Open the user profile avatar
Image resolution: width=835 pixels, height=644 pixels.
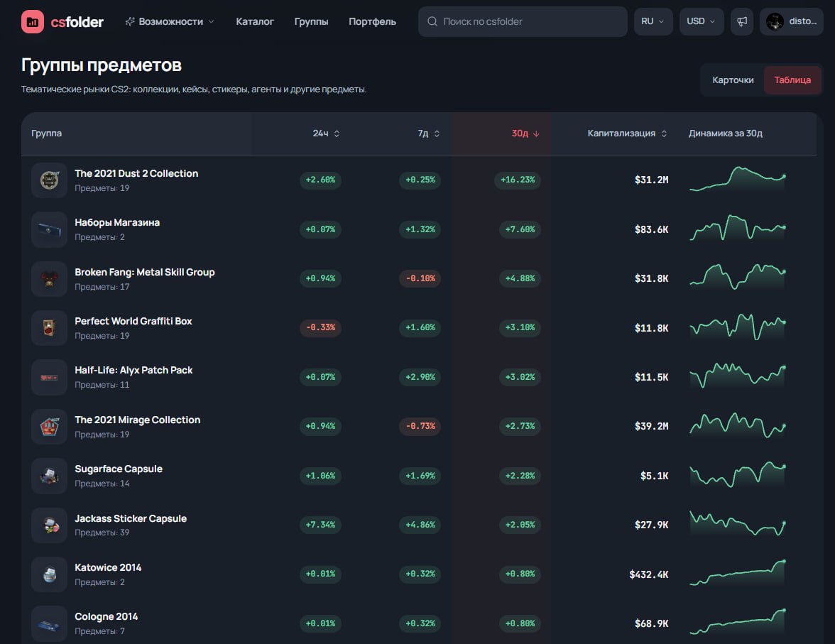coord(775,22)
